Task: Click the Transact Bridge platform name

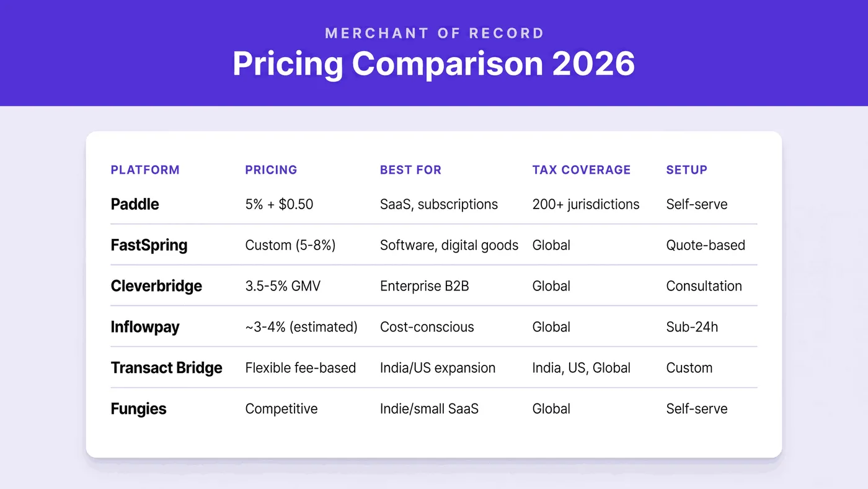Action: click(x=166, y=368)
